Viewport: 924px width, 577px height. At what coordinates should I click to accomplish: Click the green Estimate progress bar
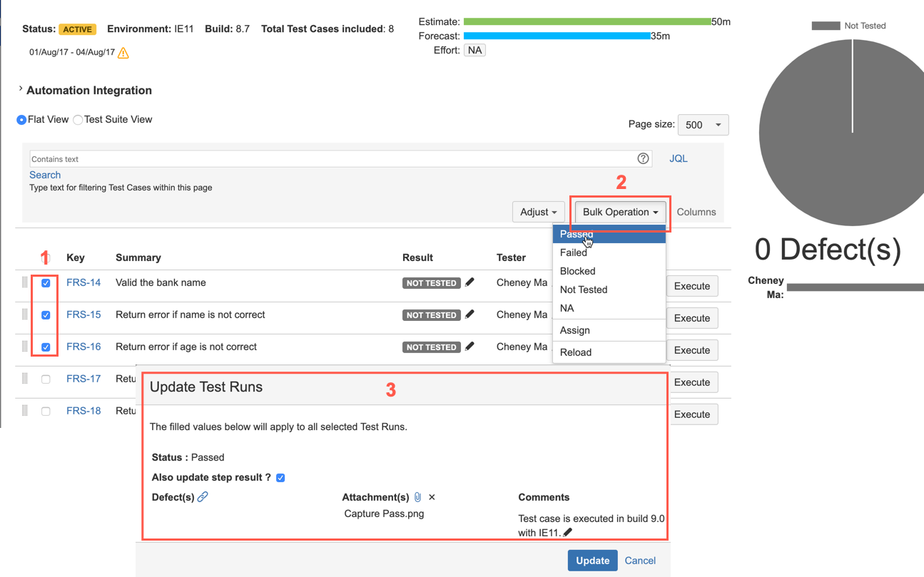587,21
